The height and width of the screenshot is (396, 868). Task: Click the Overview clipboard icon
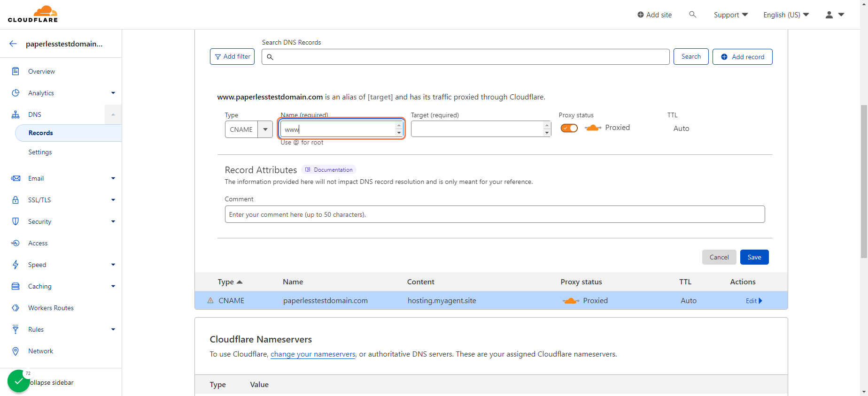click(x=15, y=71)
